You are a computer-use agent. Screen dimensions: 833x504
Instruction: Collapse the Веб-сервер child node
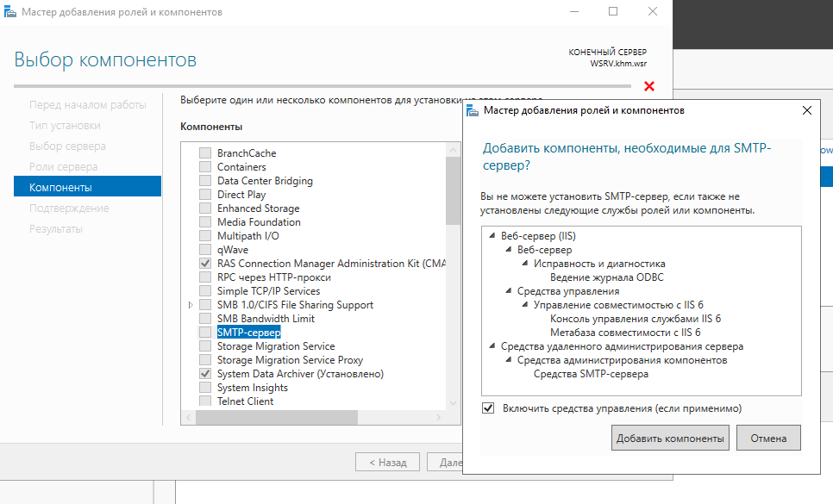tap(509, 249)
